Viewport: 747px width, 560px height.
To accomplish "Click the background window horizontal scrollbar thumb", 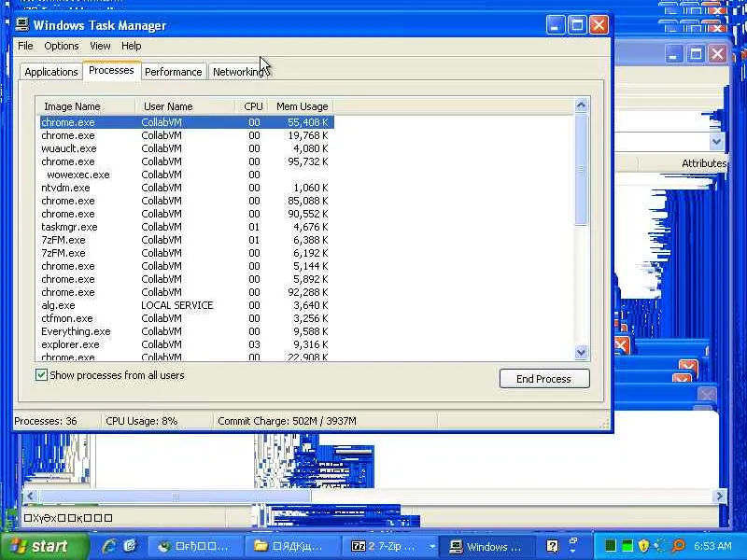I will click(175, 496).
